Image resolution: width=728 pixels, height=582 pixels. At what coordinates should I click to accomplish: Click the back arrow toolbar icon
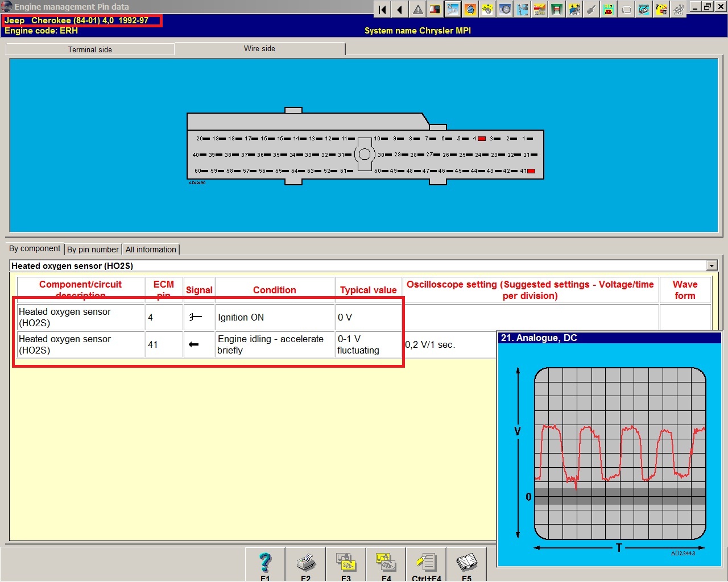pos(400,10)
